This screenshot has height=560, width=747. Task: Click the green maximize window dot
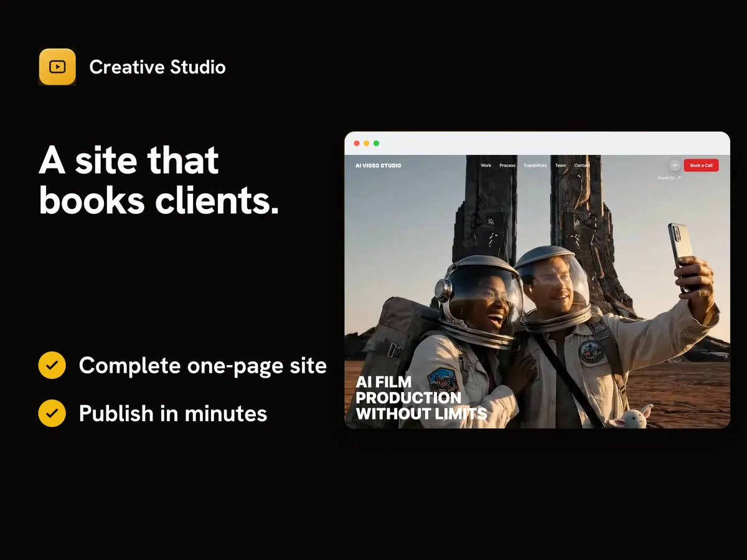pyautogui.click(x=377, y=143)
